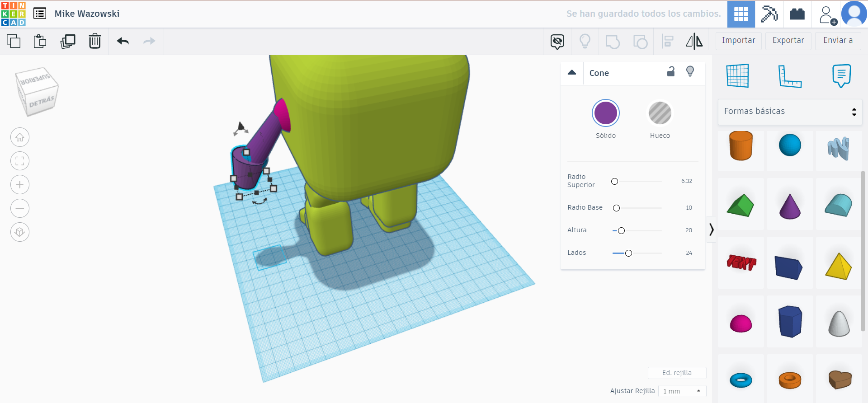The width and height of the screenshot is (868, 403).
Task: Click the Group shapes icon
Action: click(613, 42)
